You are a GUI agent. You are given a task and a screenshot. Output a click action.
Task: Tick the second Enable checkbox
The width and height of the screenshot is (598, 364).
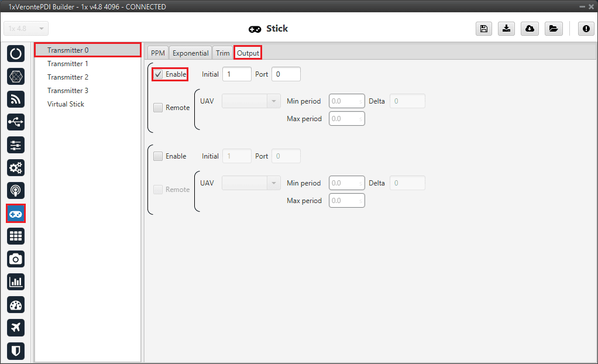coord(158,156)
